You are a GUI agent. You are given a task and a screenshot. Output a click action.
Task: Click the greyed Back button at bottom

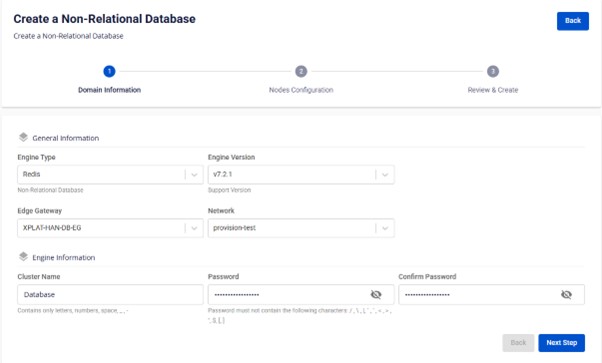pyautogui.click(x=518, y=343)
